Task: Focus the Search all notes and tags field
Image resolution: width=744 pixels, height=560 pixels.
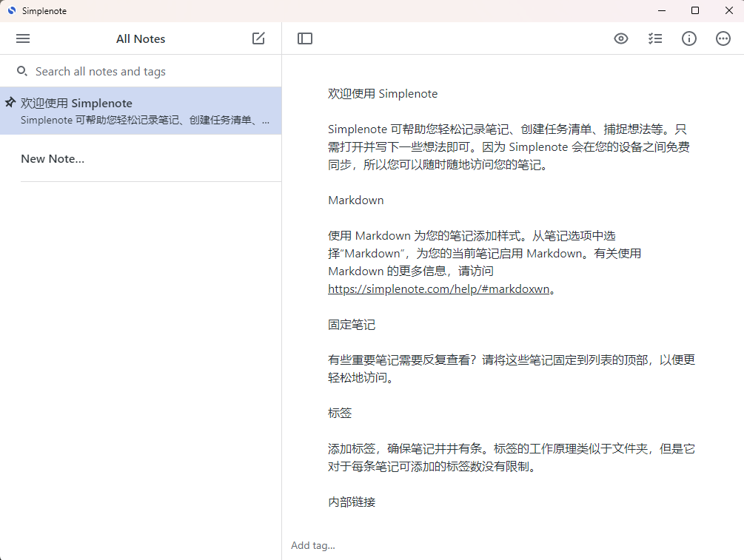Action: 141,71
